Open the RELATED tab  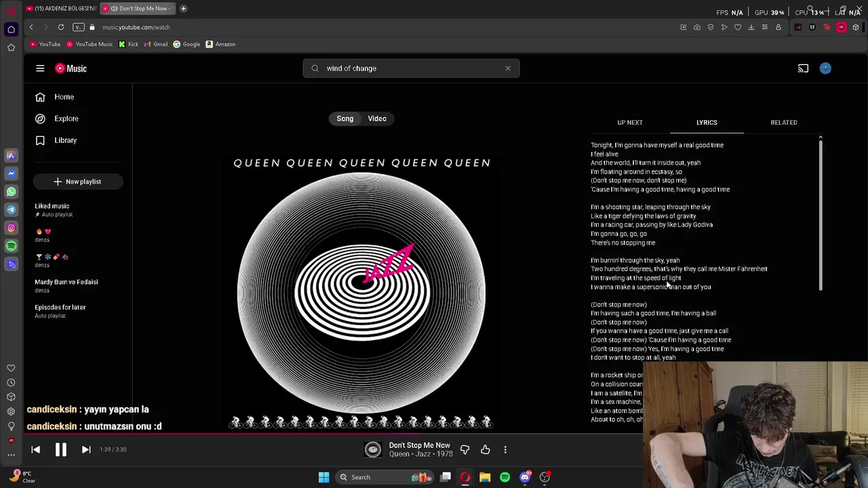tap(784, 123)
